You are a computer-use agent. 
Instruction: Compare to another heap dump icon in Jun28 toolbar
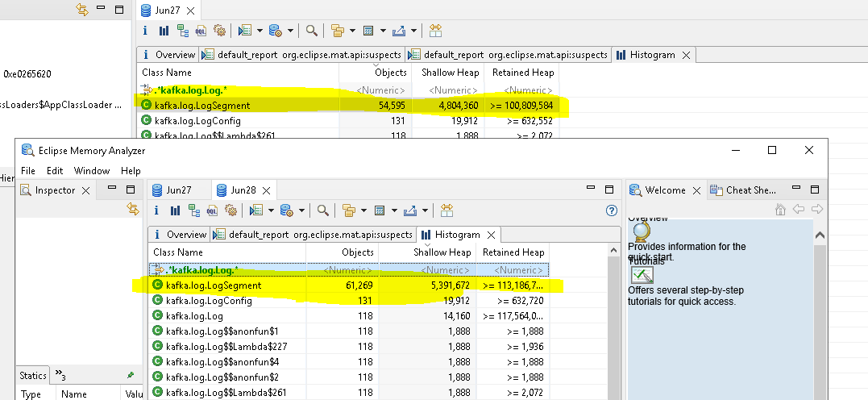[446, 210]
